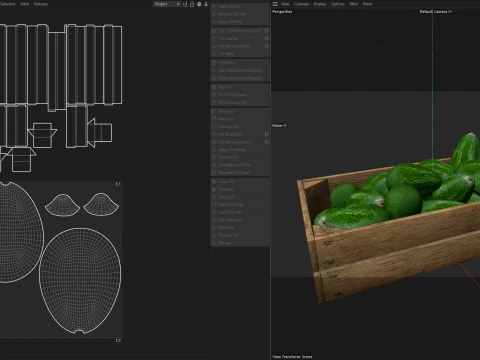Click the Clear UV Pins command
Screen dimensions: 480x360
point(240,22)
